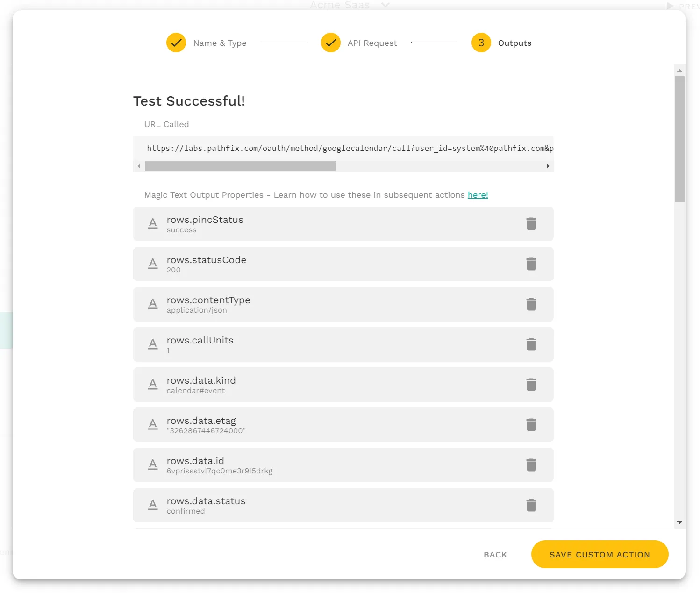The image size is (700, 593).
Task: Go to the Name & Type step
Action: click(207, 43)
